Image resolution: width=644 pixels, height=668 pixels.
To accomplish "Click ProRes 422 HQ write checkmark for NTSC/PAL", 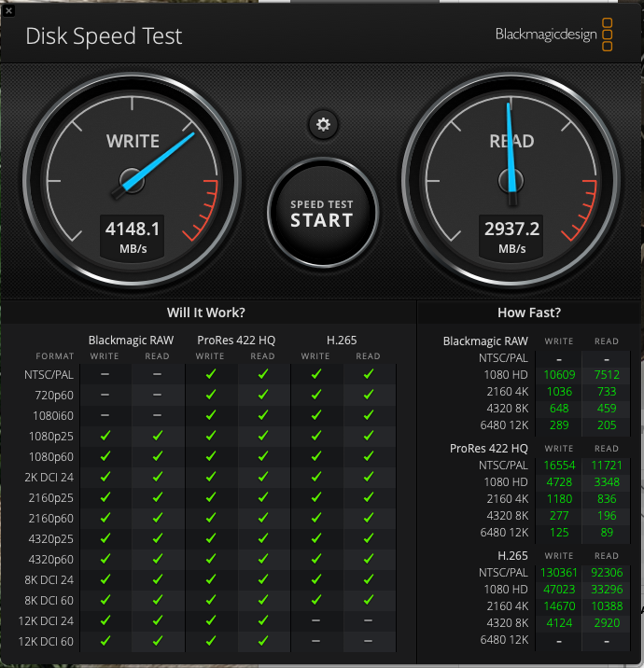I will click(211, 374).
